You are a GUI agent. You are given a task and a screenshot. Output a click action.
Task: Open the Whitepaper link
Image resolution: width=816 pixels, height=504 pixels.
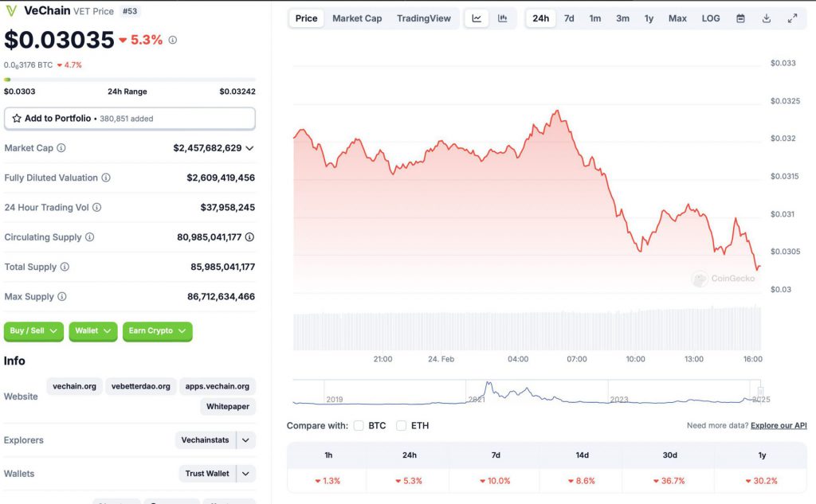pyautogui.click(x=227, y=406)
